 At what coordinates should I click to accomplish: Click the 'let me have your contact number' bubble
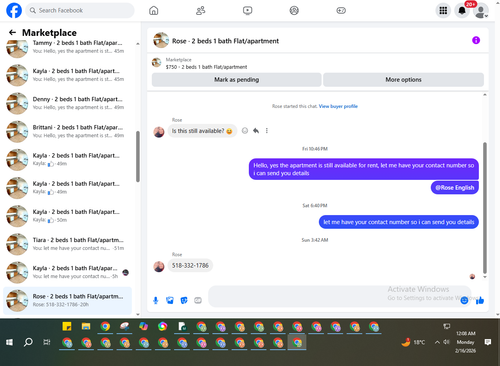[399, 222]
